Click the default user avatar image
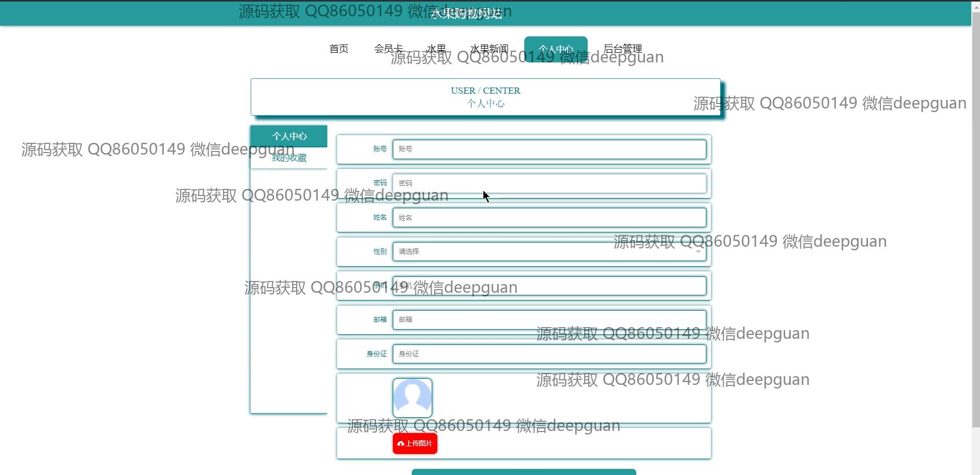This screenshot has height=475, width=980. [412, 398]
